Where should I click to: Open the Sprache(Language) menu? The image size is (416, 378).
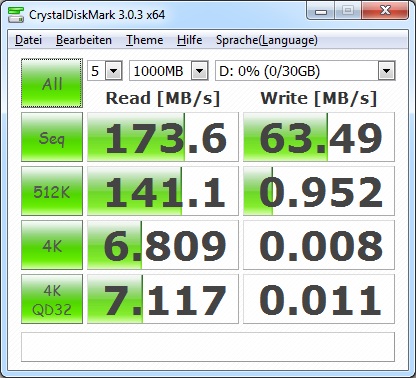point(267,40)
